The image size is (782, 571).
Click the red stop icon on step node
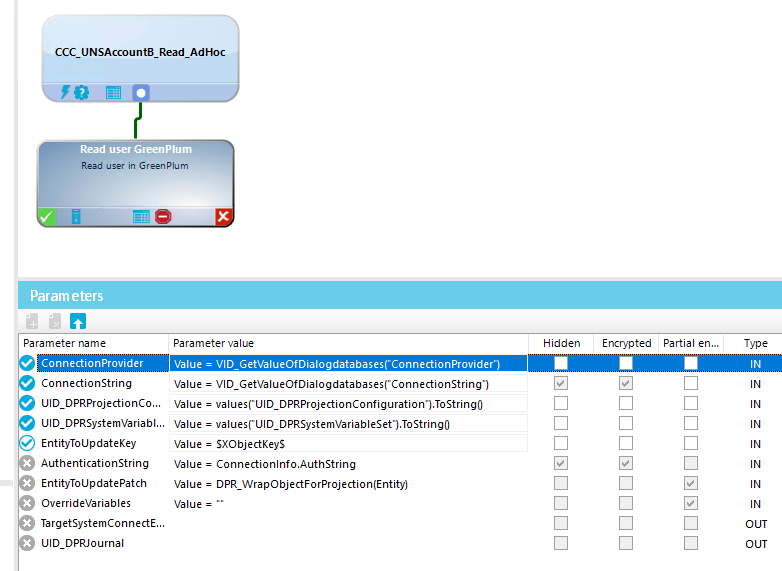point(163,216)
